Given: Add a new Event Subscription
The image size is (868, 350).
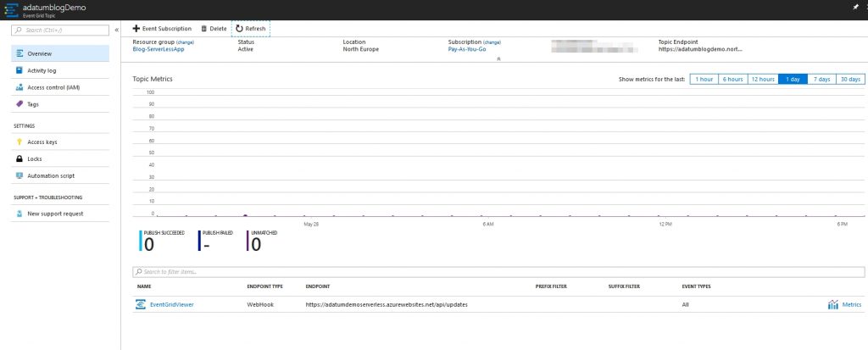Looking at the screenshot, I should click(x=162, y=28).
